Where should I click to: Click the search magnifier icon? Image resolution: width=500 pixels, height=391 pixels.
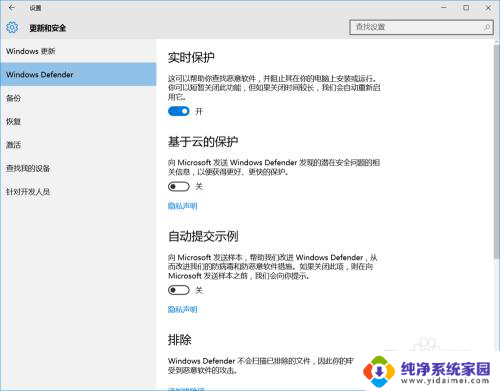486,27
